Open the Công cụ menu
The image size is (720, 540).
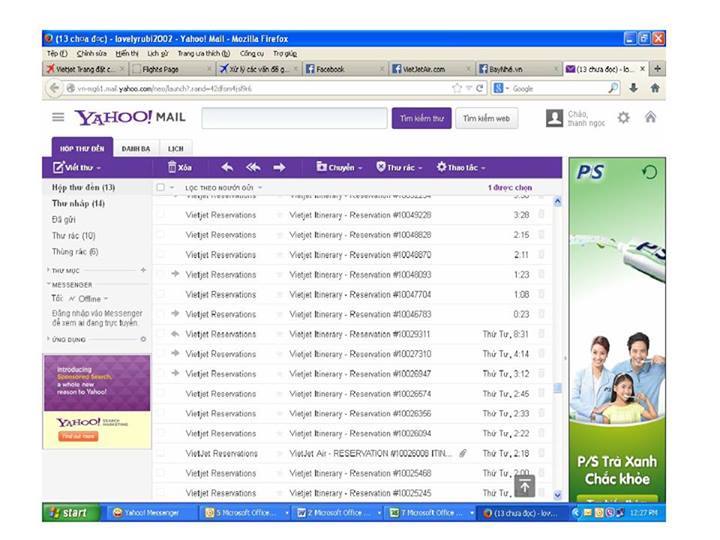click(252, 53)
